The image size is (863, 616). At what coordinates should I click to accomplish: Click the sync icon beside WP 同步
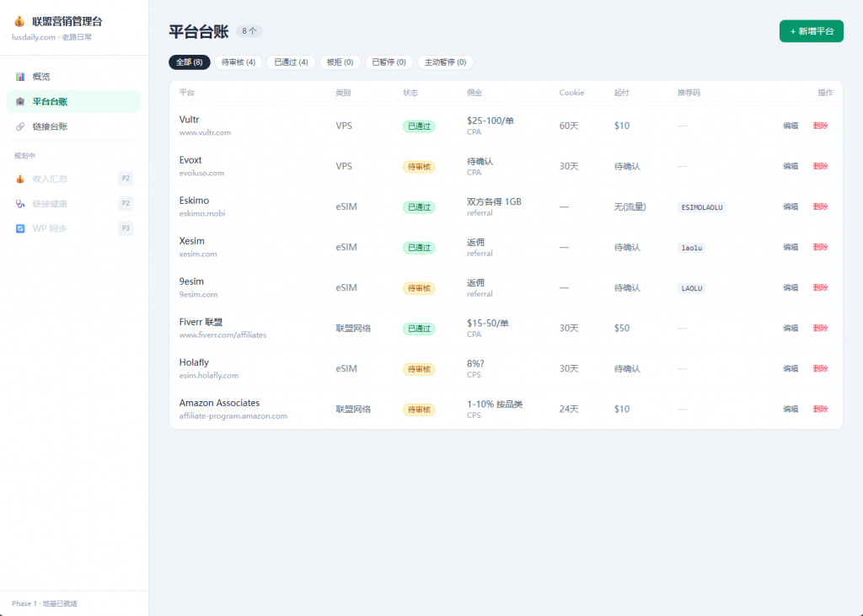[20, 228]
